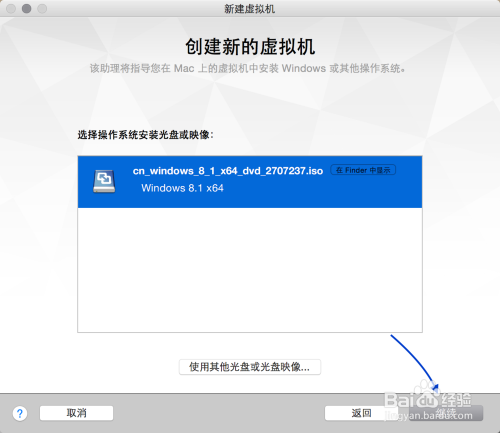Click the 继续 continue button
Screen dimensions: 500x433
pos(446,413)
